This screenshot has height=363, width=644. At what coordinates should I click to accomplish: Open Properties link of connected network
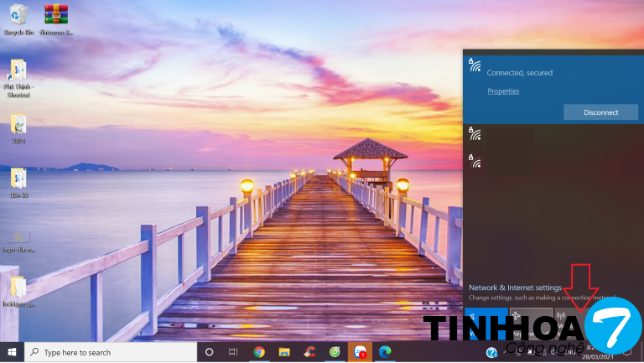(503, 91)
